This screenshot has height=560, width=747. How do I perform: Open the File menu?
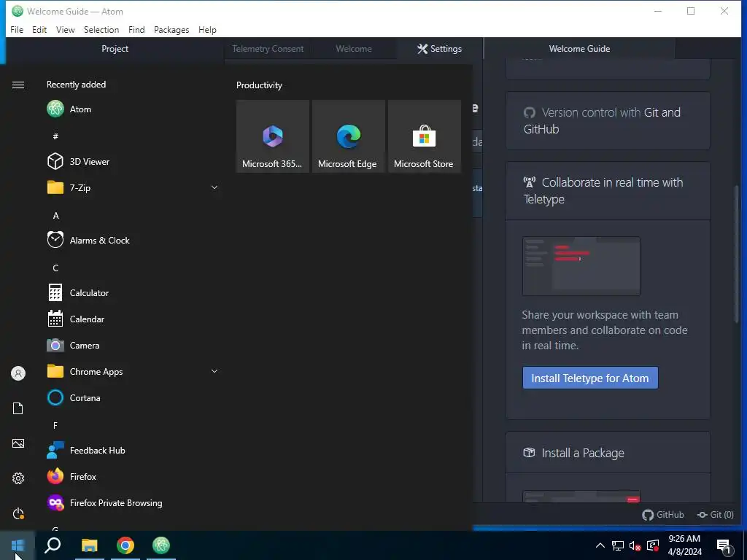pos(17,29)
